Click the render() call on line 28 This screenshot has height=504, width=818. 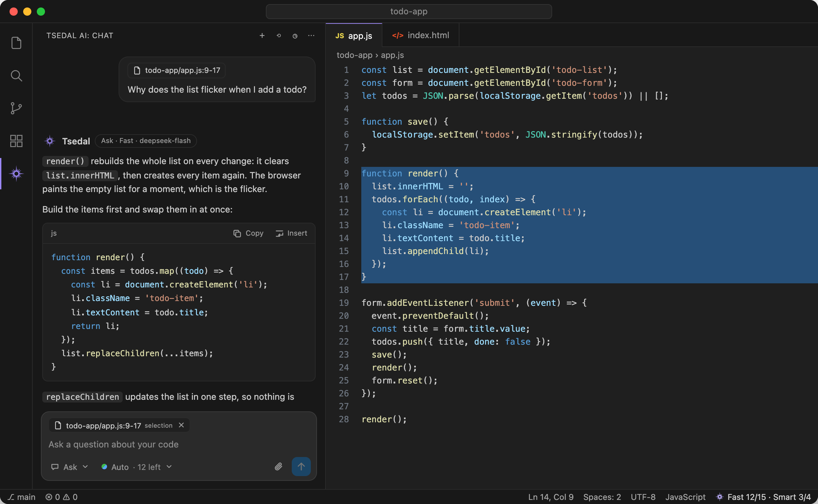384,419
